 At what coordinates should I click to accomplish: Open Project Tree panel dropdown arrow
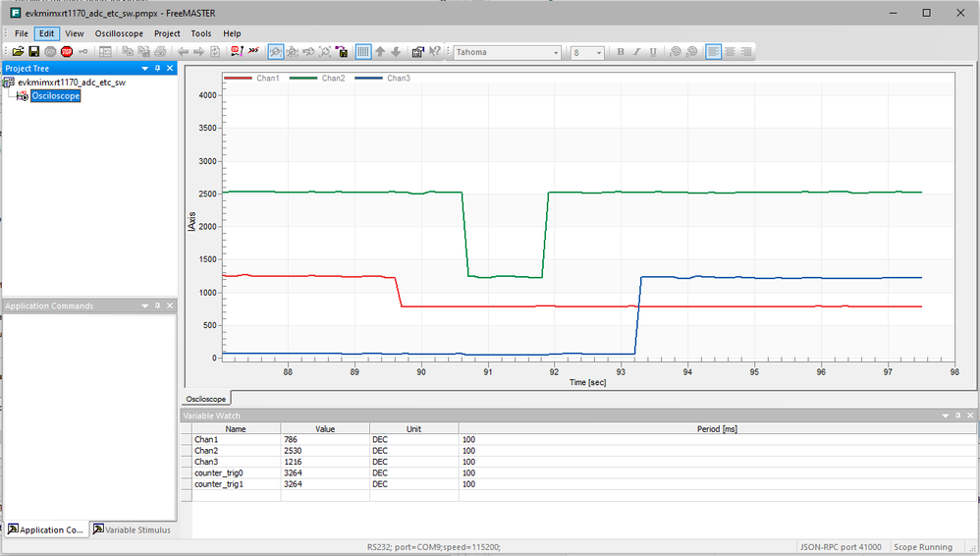[145, 68]
